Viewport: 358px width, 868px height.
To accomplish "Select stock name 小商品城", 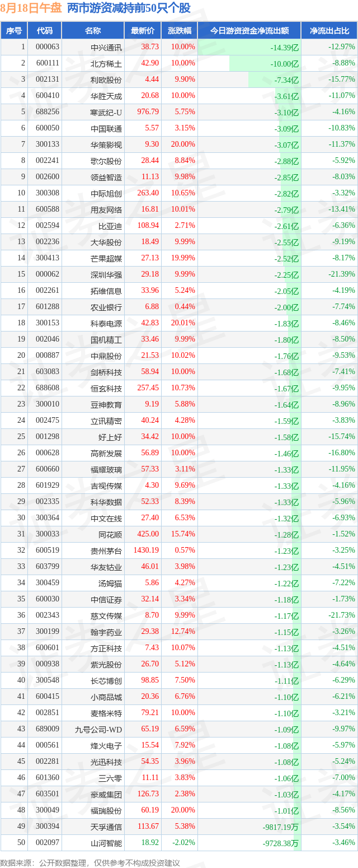I will pos(106,697).
